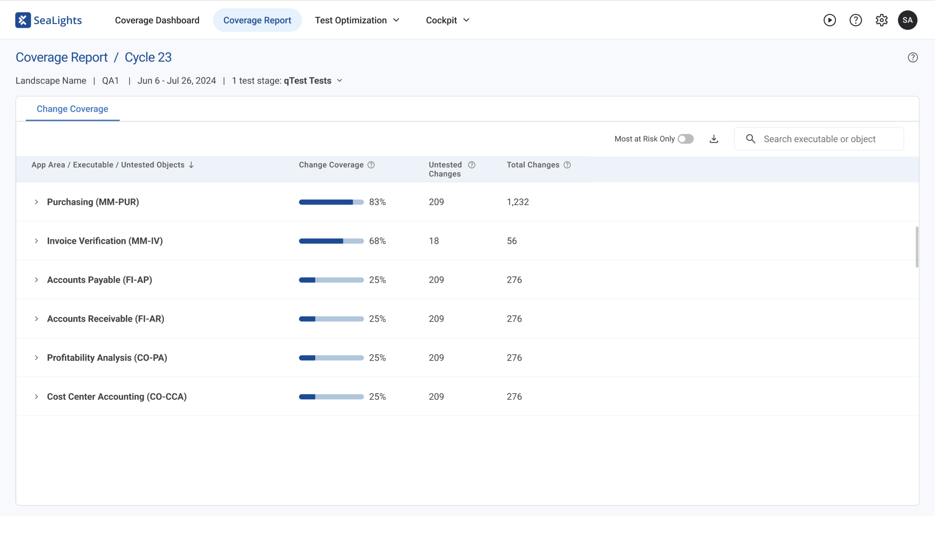
Task: Download the coverage report via download icon
Action: pyautogui.click(x=713, y=139)
